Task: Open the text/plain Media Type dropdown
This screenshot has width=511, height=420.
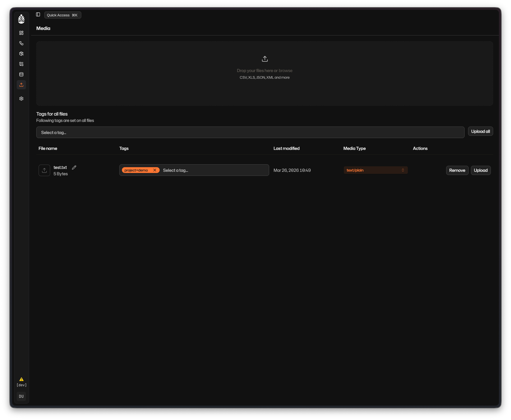Action: coord(375,170)
